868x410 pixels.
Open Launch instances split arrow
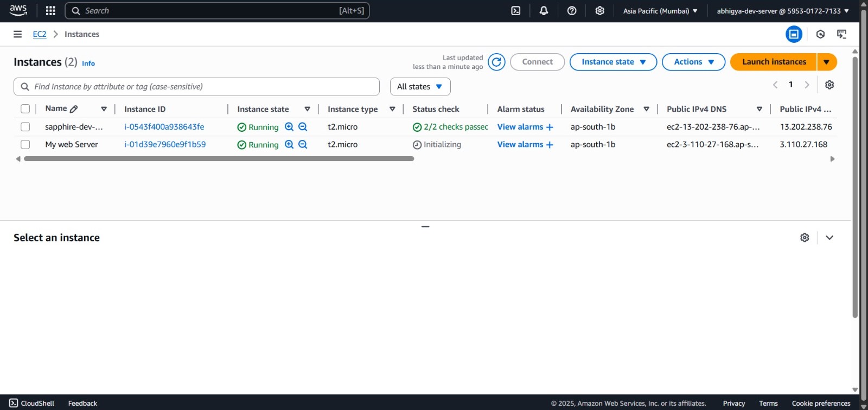826,62
